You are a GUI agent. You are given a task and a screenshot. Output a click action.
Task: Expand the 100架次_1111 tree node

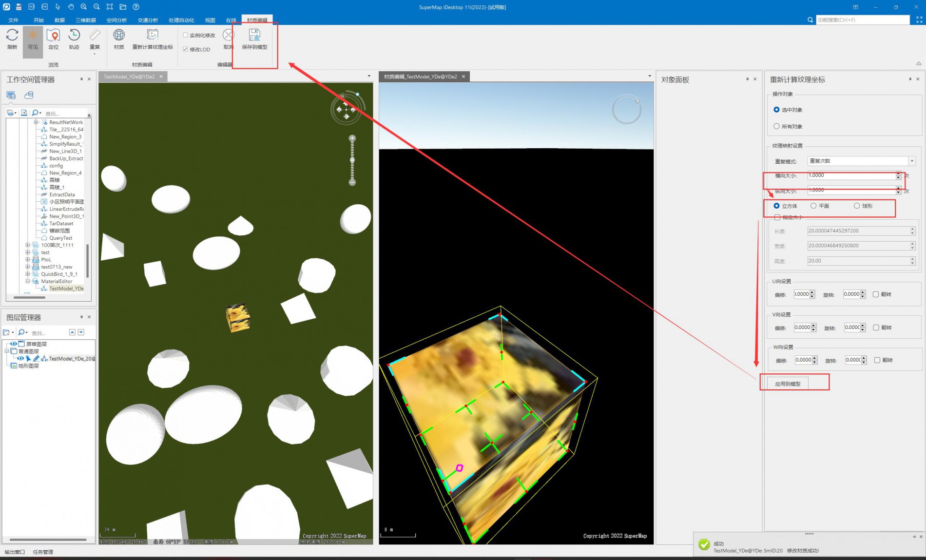28,245
